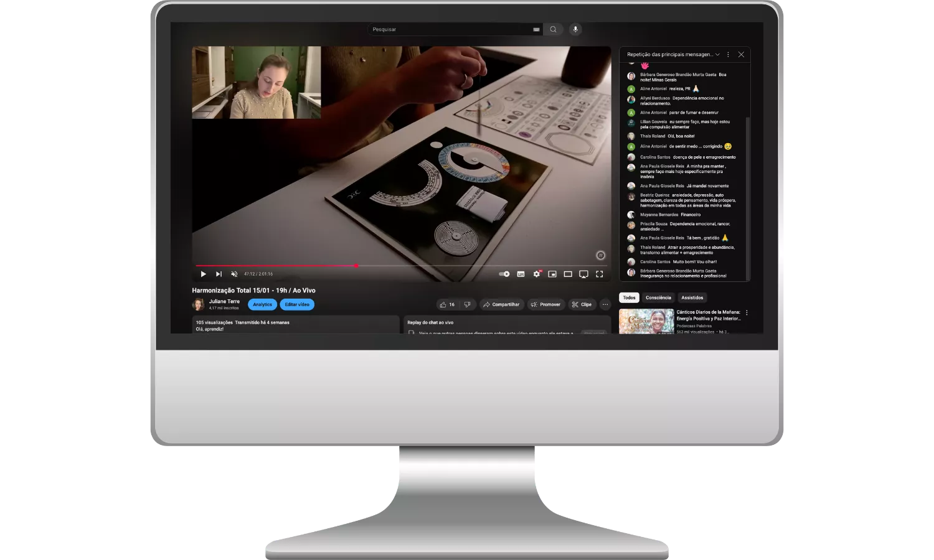Search by voice with the microphone
This screenshot has height=560, width=934.
pos(575,29)
